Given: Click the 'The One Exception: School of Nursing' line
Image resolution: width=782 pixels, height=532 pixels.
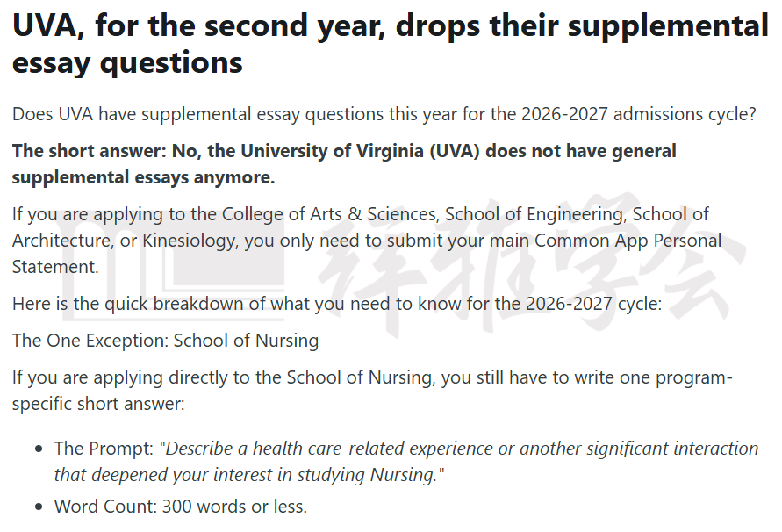Looking at the screenshot, I should pos(165,341).
